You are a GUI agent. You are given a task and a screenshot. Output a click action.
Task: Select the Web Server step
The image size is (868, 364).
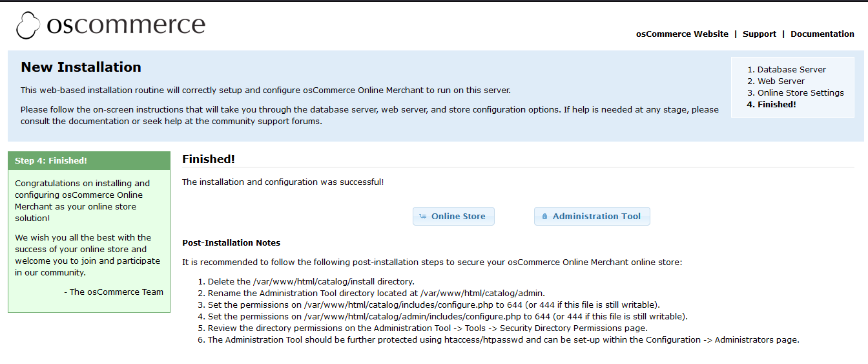click(781, 81)
